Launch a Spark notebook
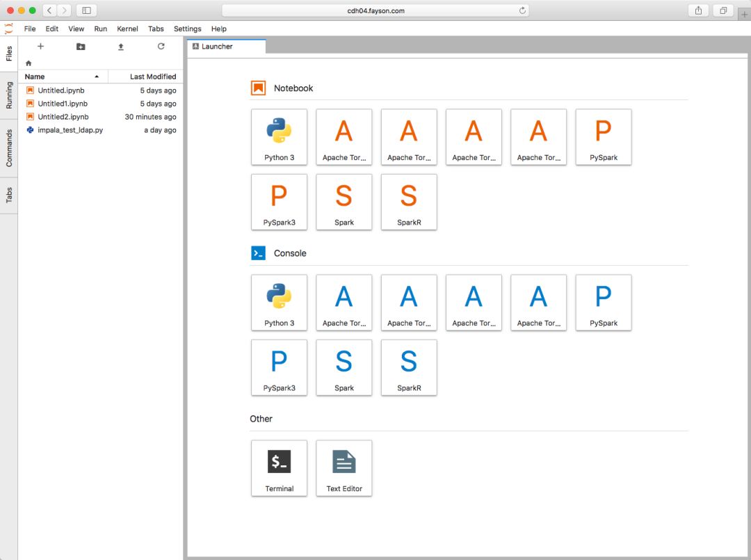The width and height of the screenshot is (751, 560). (344, 202)
